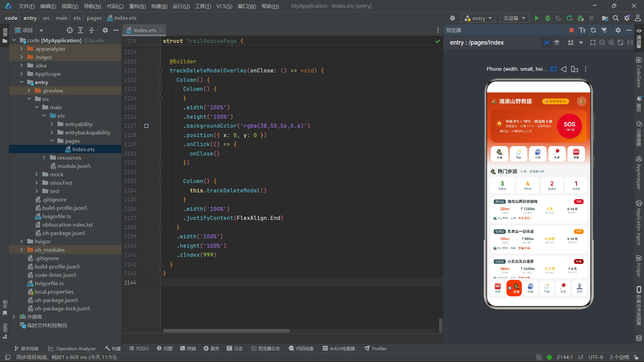The width and height of the screenshot is (644, 362).
Task: Run the entry module
Action: pyautogui.click(x=537, y=18)
